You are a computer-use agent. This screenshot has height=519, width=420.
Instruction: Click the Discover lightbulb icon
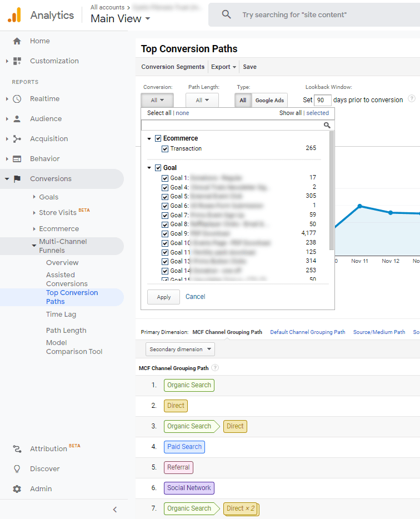pos(17,469)
